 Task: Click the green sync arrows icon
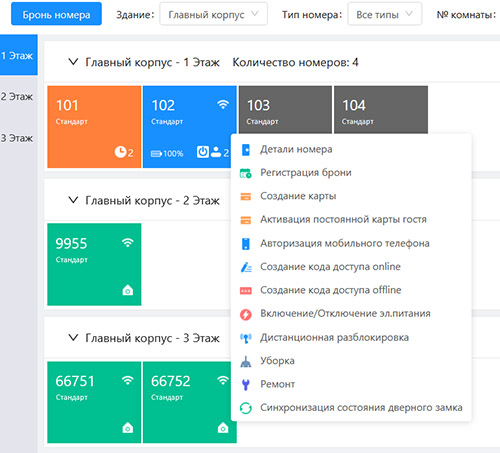point(246,408)
